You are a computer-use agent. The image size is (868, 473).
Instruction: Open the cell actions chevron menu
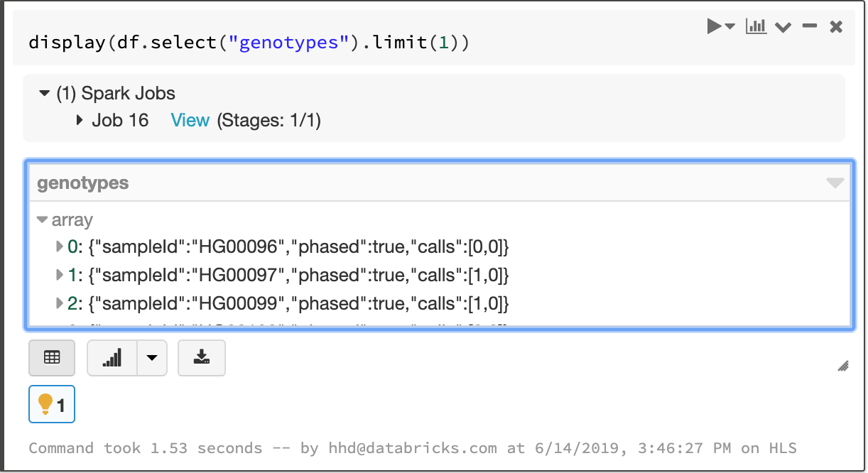click(x=783, y=28)
